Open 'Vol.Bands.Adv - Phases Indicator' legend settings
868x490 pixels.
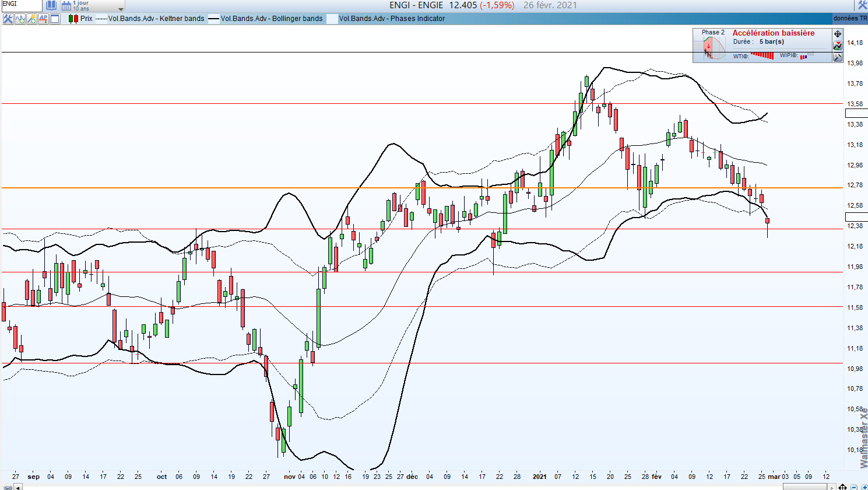point(392,19)
